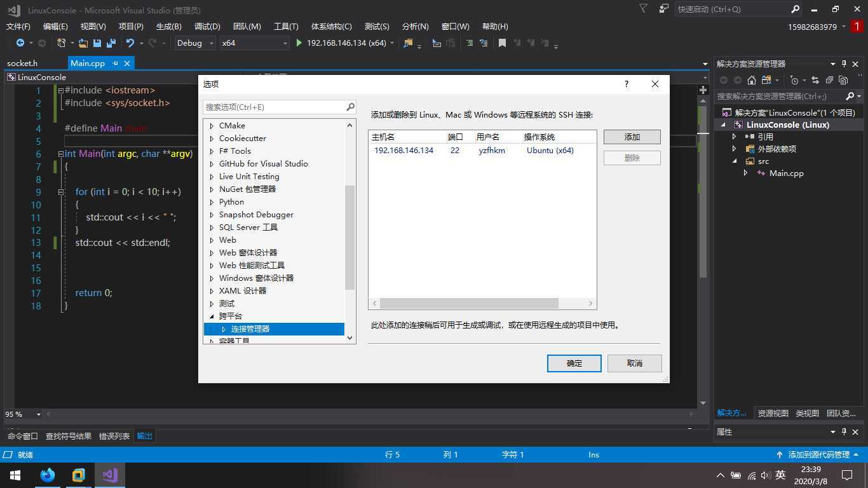
Task: Click the search magnifier in Options dialog
Action: (350, 107)
